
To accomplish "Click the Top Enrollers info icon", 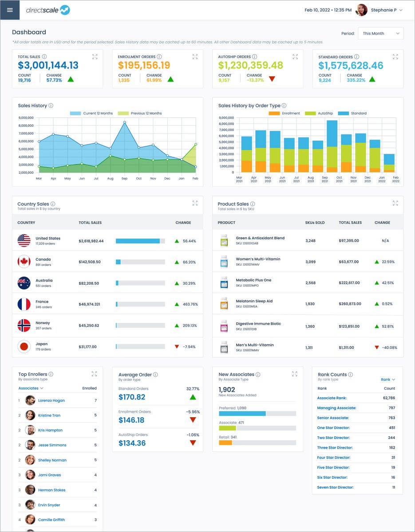I will tap(51, 374).
